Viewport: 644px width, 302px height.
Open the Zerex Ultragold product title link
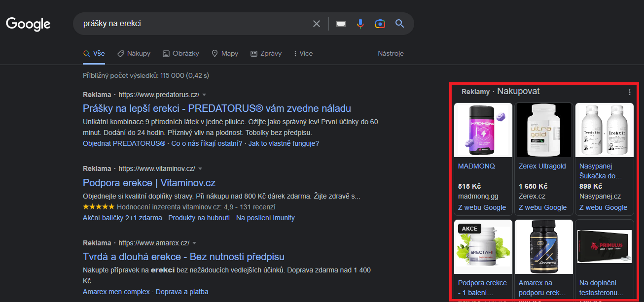pyautogui.click(x=542, y=166)
